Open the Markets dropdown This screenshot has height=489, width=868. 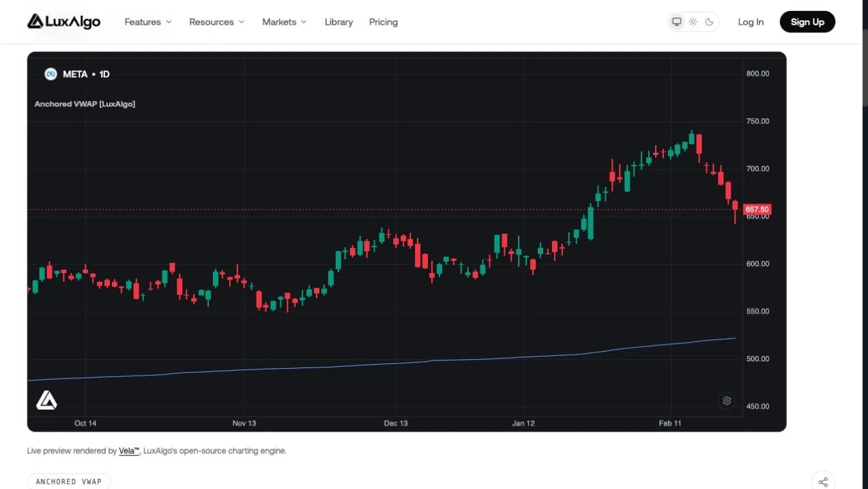[x=285, y=22]
